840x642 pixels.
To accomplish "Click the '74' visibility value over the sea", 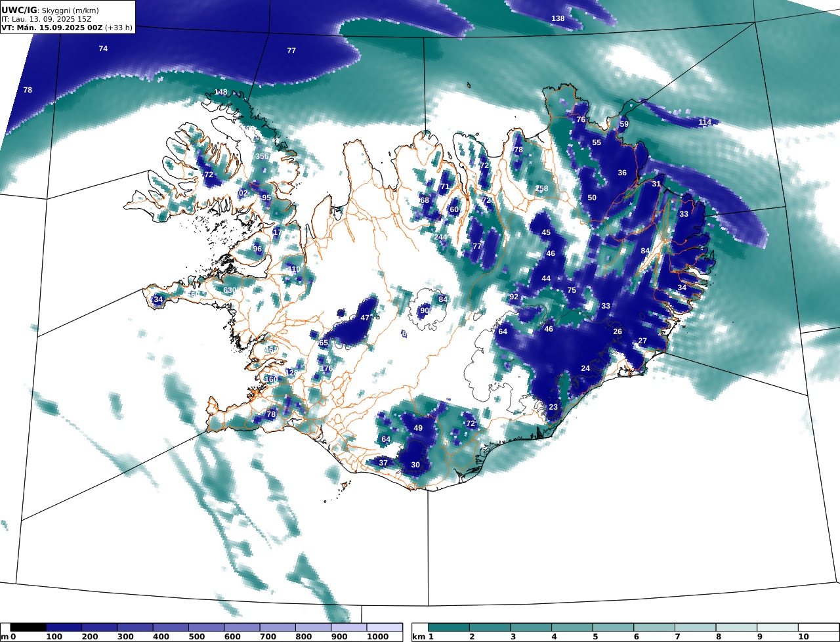I will pos(103,49).
